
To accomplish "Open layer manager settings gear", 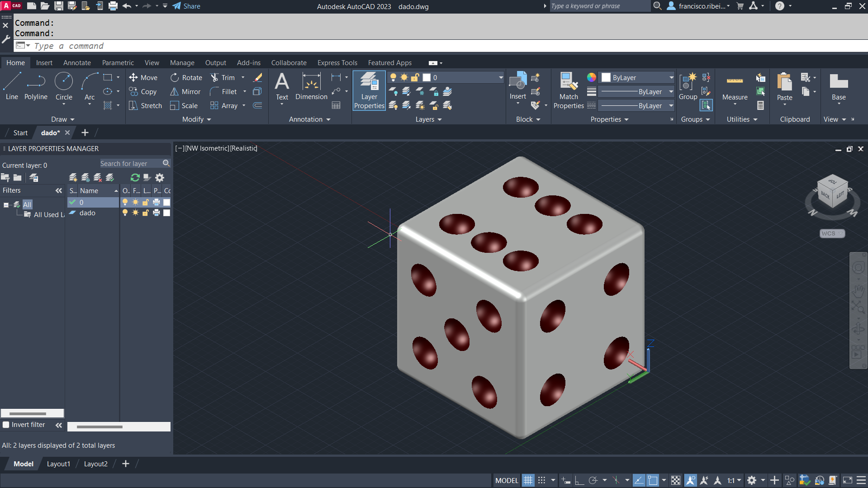I will [x=160, y=178].
